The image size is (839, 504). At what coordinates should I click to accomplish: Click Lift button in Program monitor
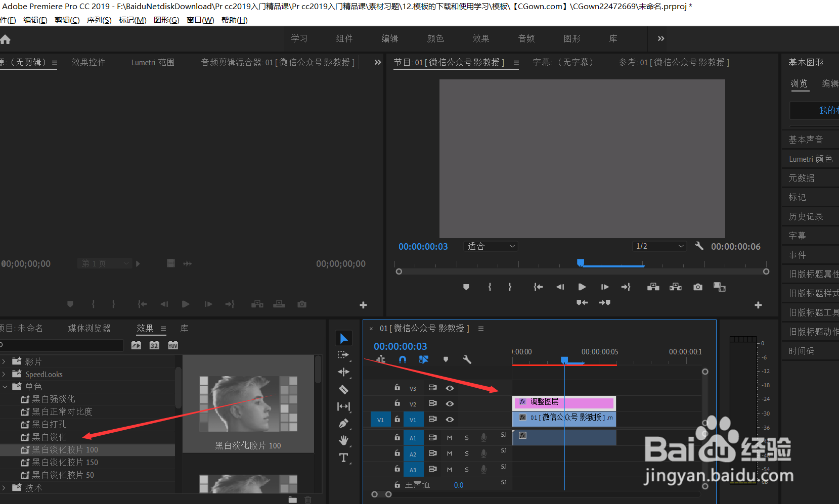pos(653,287)
